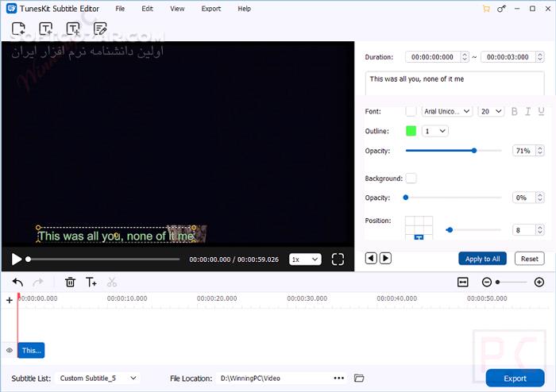Pick the green outline color swatch
Viewport: 556px width, 392px height.
coord(411,131)
